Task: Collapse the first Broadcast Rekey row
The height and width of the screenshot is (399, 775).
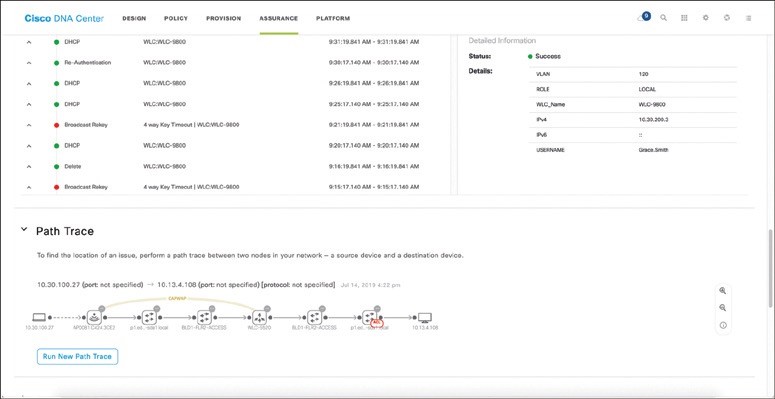Action: tap(29, 125)
